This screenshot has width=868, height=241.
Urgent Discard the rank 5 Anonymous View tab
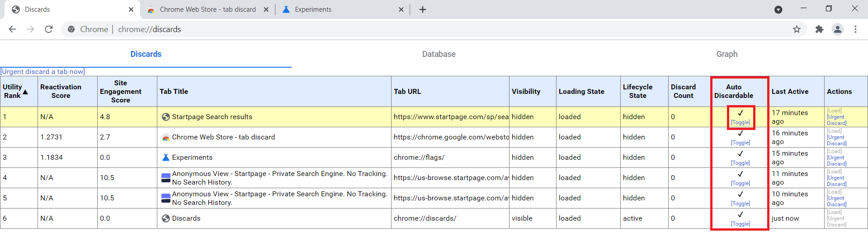pos(836,201)
